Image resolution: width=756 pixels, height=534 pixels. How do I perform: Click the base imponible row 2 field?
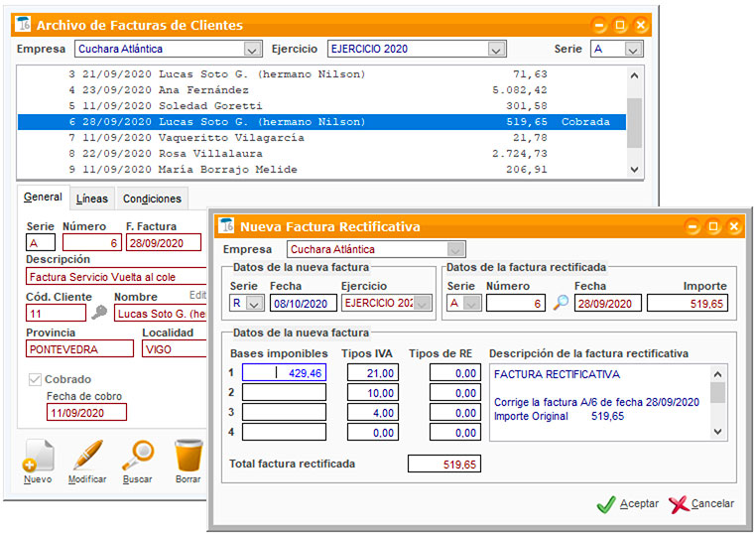coord(284,393)
